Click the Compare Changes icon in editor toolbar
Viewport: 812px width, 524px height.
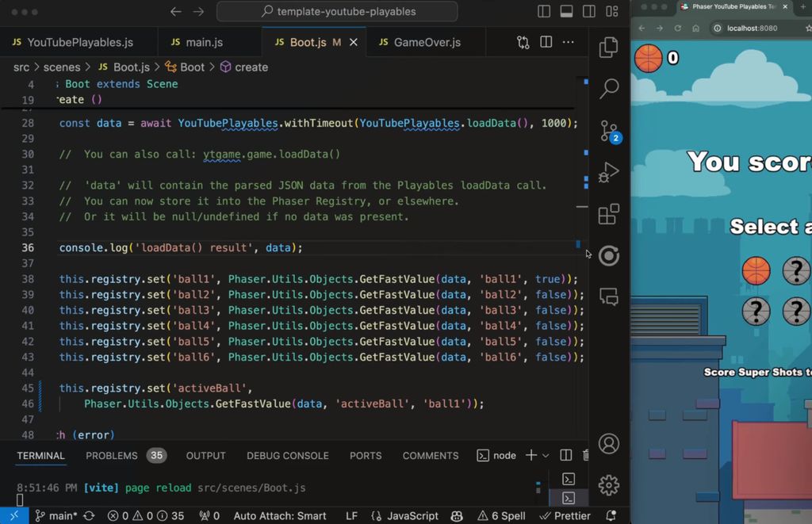[x=523, y=43]
